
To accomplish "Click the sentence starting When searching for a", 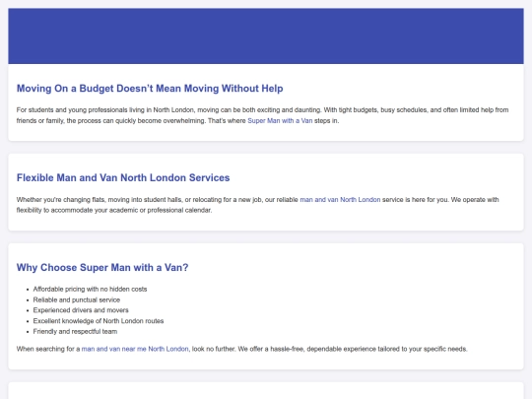I will pyautogui.click(x=242, y=349).
